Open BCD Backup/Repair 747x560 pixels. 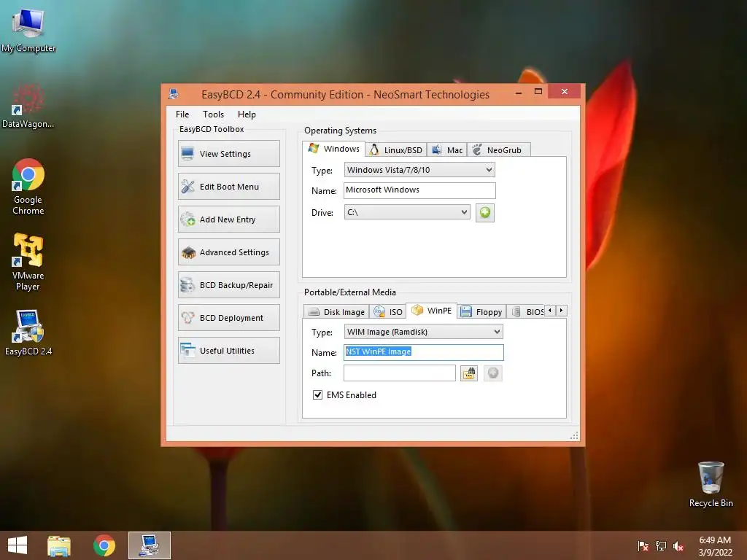coord(228,285)
